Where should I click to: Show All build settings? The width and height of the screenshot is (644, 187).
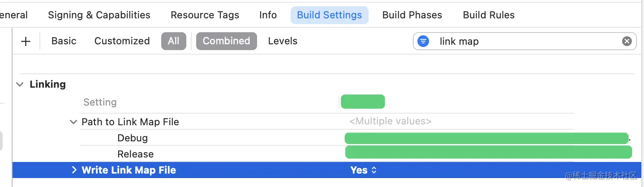[x=174, y=41]
